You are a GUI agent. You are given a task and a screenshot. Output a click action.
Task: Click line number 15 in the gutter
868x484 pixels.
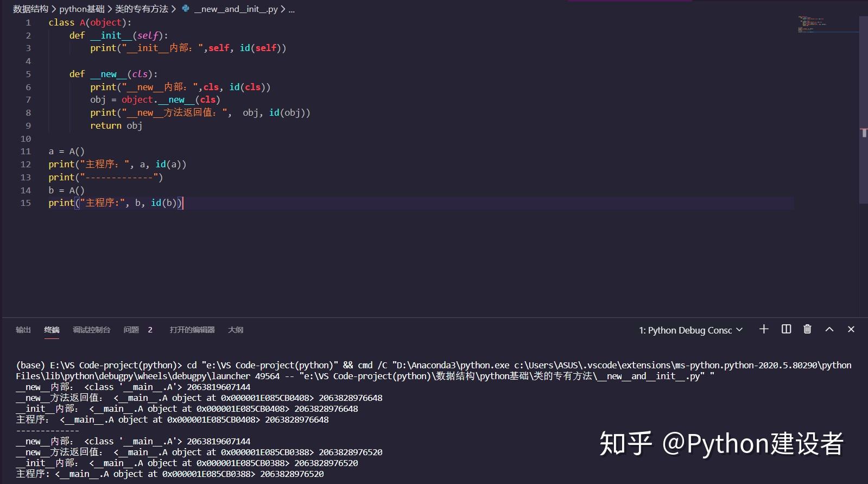(x=26, y=203)
